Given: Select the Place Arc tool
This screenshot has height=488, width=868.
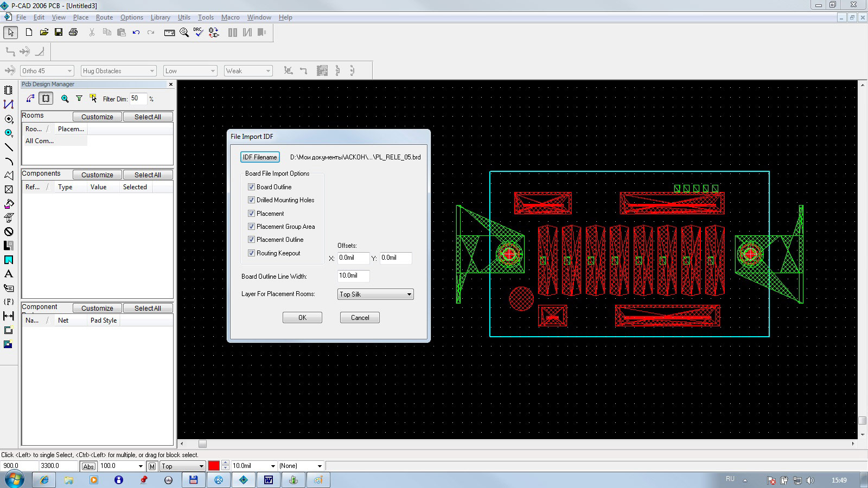Looking at the screenshot, I should pyautogui.click(x=9, y=161).
